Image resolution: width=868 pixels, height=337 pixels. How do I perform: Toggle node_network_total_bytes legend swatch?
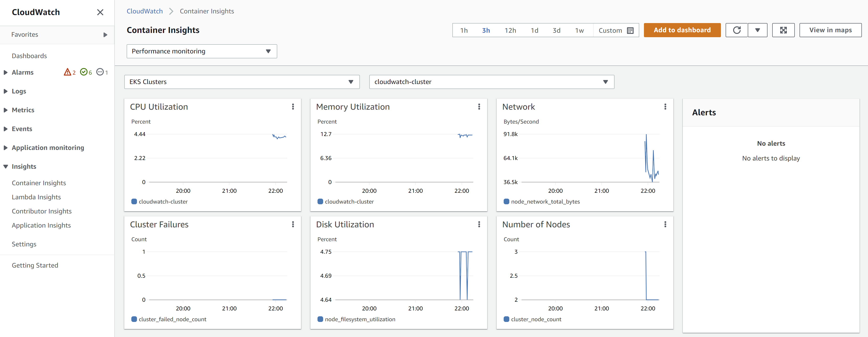(x=506, y=201)
